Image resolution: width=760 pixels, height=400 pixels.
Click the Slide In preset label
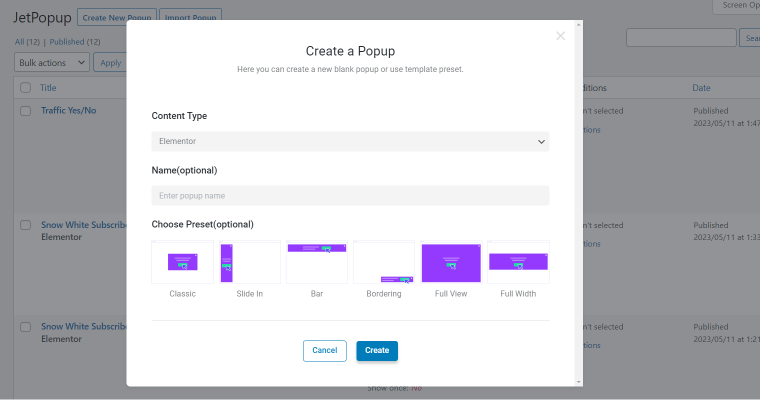pos(250,294)
